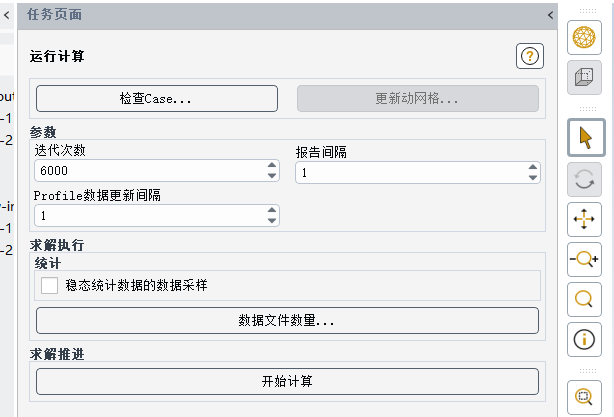Increase the 迭代次数 value by one step

tap(271, 166)
